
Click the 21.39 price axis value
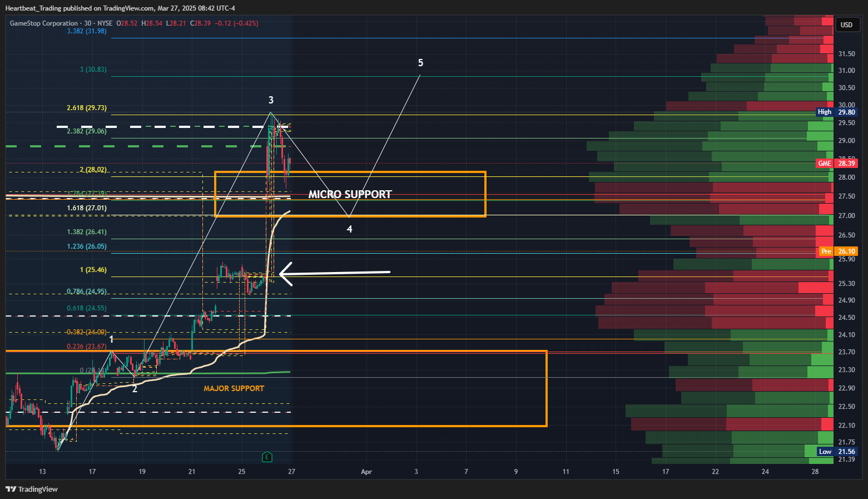(847, 460)
